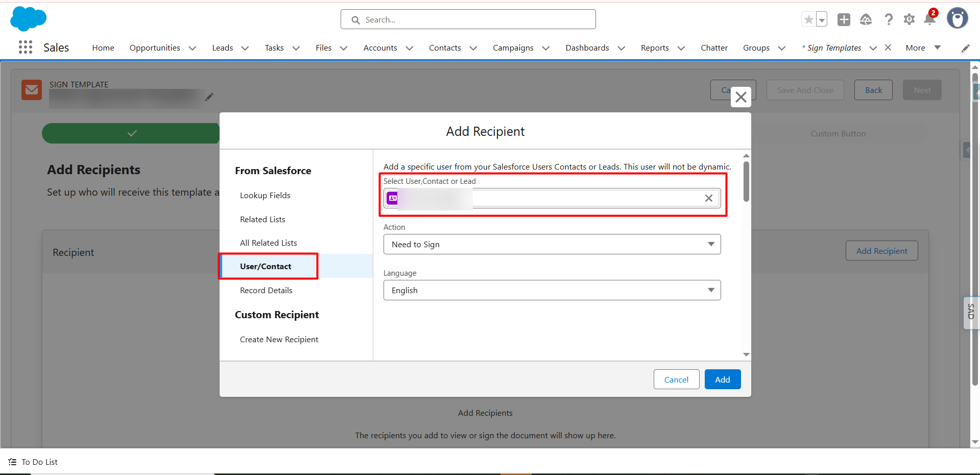Click the Help question mark icon

click(889, 19)
